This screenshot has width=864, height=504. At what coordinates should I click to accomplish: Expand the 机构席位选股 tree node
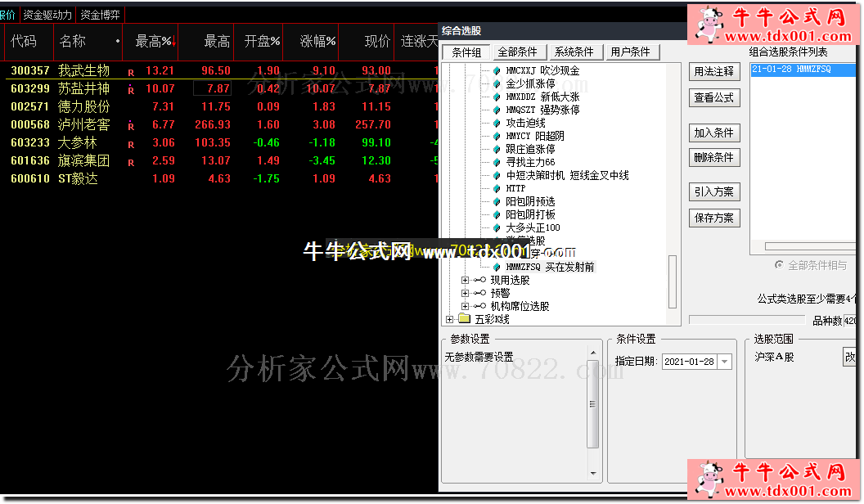465,306
